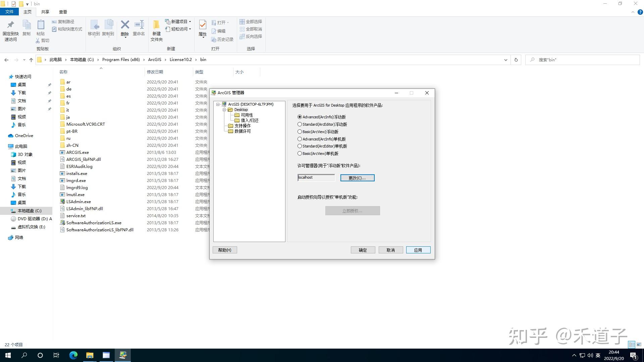Click the Paste icon in ribbon

41,24
